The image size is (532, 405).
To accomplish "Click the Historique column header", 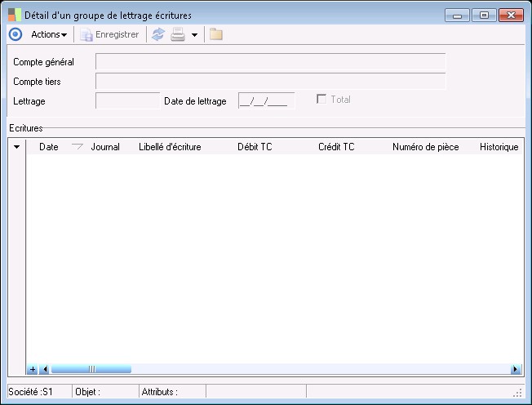I will point(499,147).
